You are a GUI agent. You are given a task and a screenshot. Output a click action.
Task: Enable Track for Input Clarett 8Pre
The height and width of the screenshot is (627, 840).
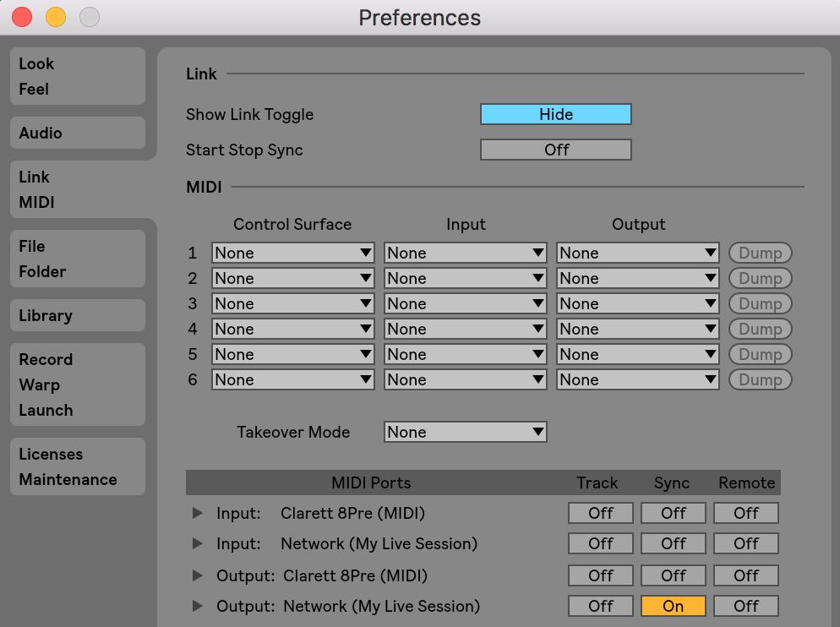tap(600, 513)
